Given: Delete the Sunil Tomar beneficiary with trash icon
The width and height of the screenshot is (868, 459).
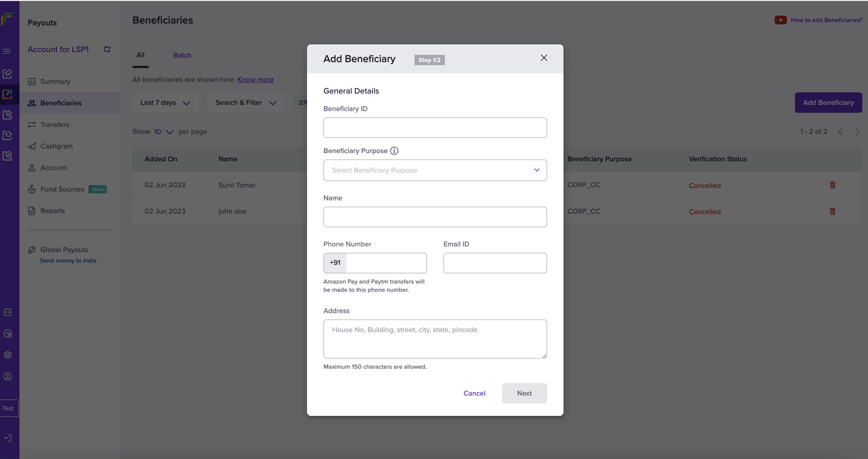Looking at the screenshot, I should point(832,185).
